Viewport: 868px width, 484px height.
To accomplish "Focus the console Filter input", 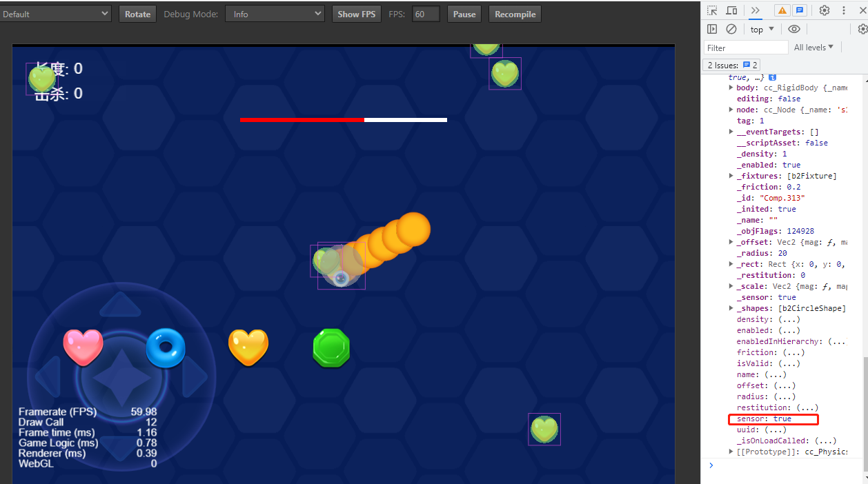I will click(746, 48).
